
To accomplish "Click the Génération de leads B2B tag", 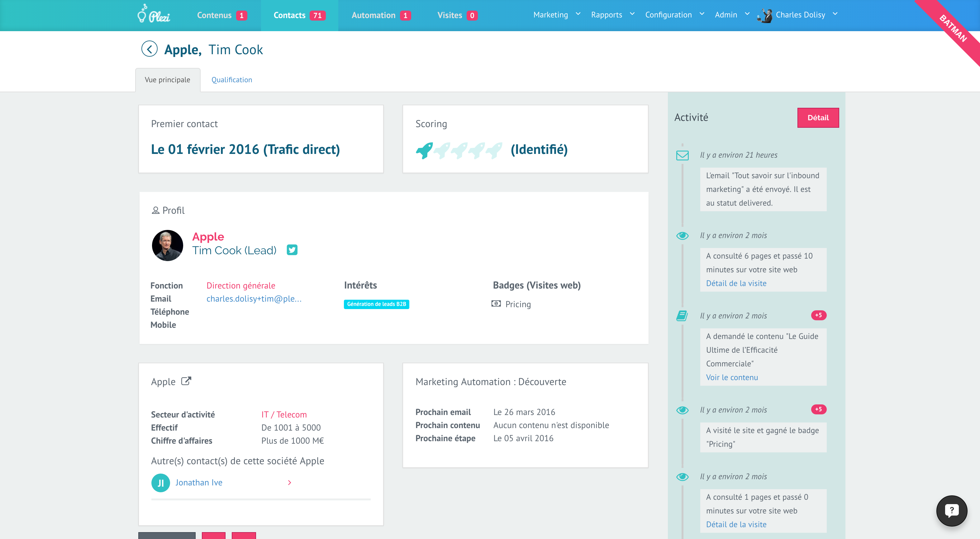I will 376,304.
